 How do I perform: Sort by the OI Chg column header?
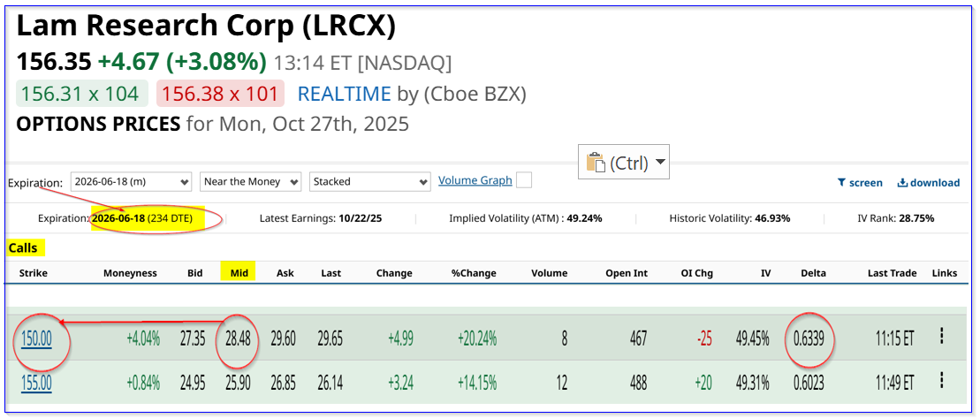point(697,273)
